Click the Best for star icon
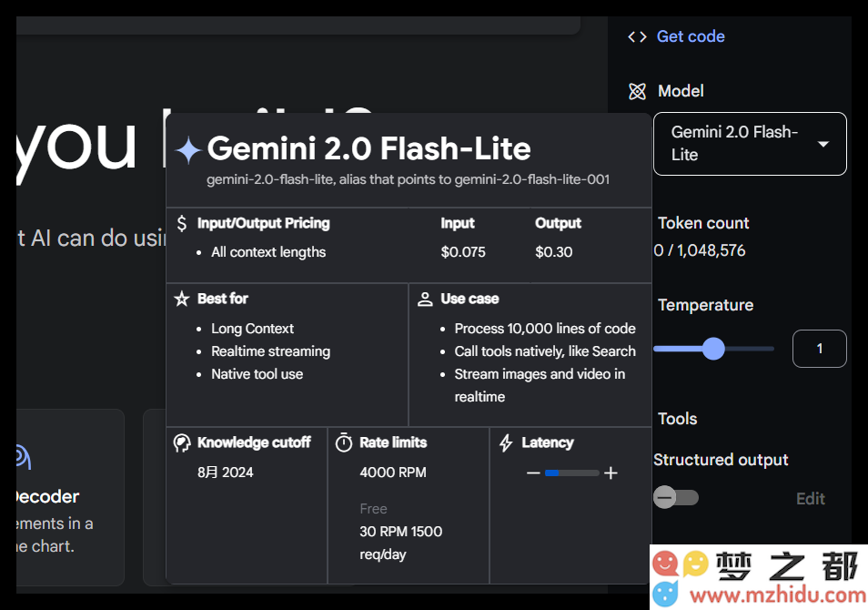 click(x=182, y=299)
